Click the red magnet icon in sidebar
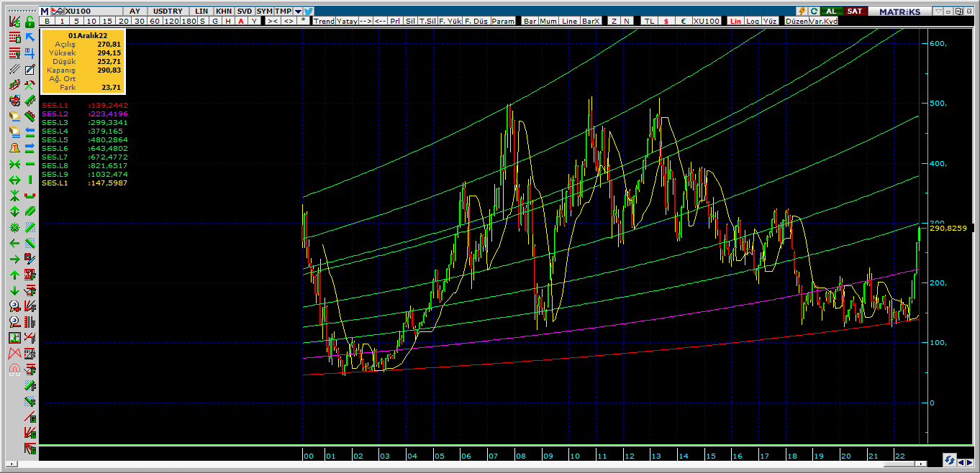Image resolution: width=980 pixels, height=473 pixels. pos(14,370)
